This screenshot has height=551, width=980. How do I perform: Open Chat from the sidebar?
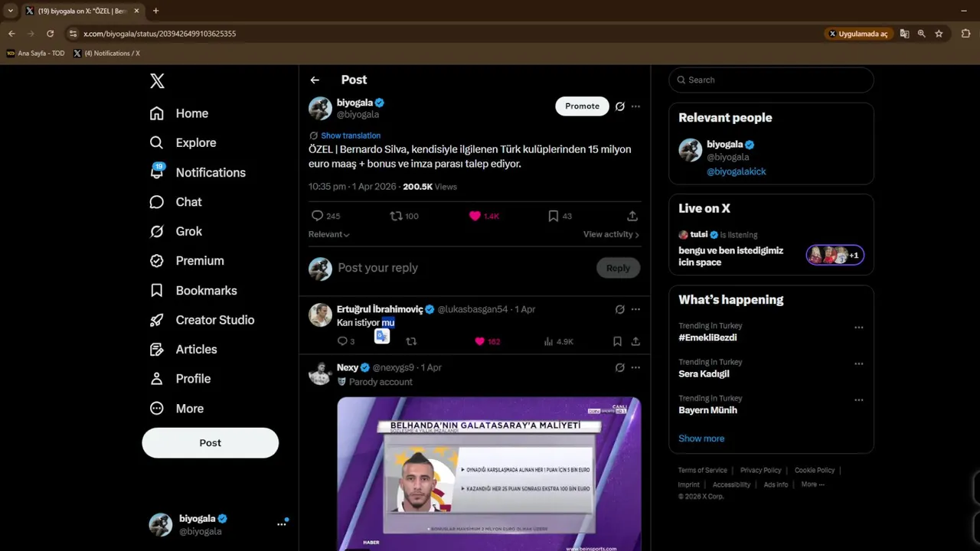point(176,202)
